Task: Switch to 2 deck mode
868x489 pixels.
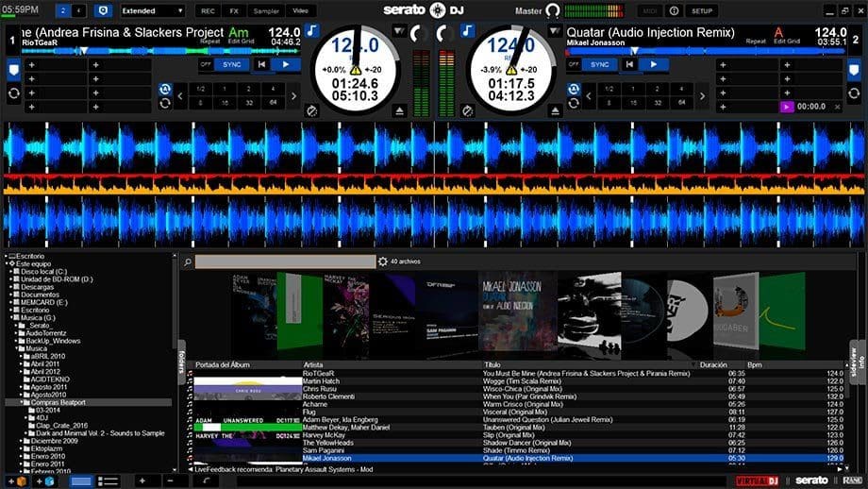Action: pos(63,10)
